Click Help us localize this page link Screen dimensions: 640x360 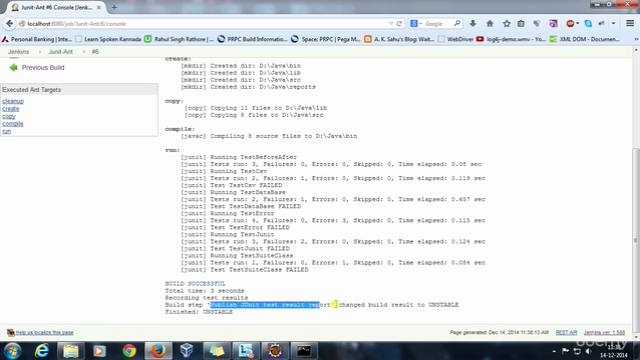(44, 333)
